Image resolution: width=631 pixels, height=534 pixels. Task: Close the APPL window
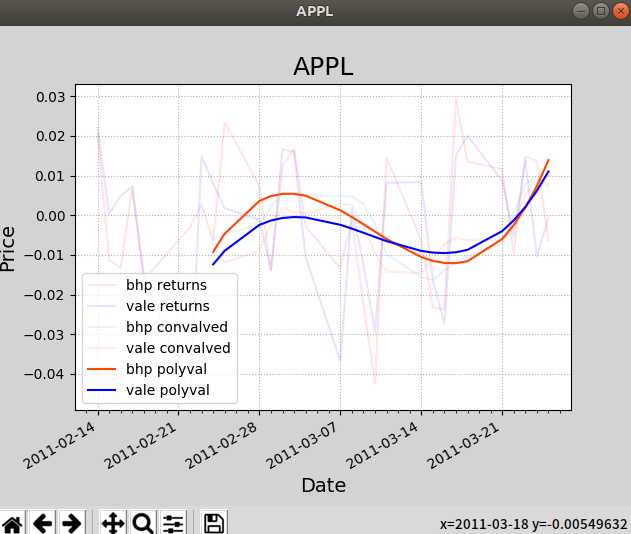point(621,11)
